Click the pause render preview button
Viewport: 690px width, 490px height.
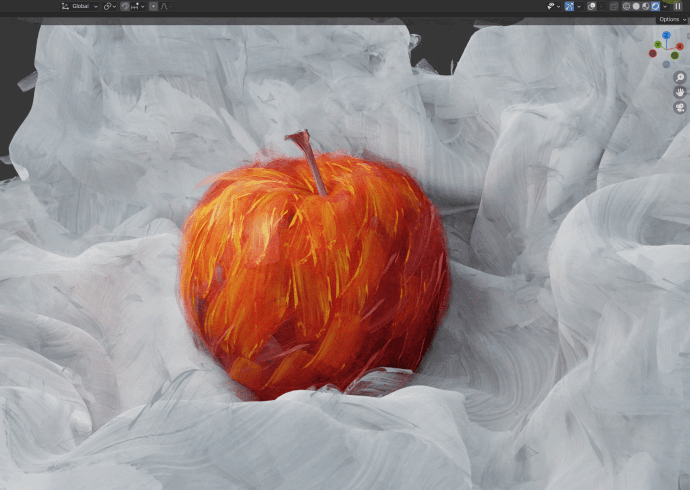tap(678, 6)
